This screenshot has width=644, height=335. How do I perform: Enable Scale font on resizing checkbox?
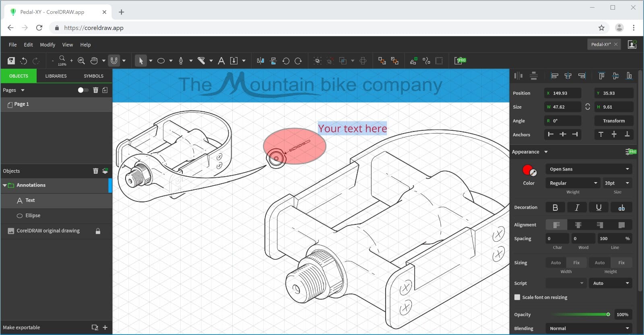click(x=517, y=297)
